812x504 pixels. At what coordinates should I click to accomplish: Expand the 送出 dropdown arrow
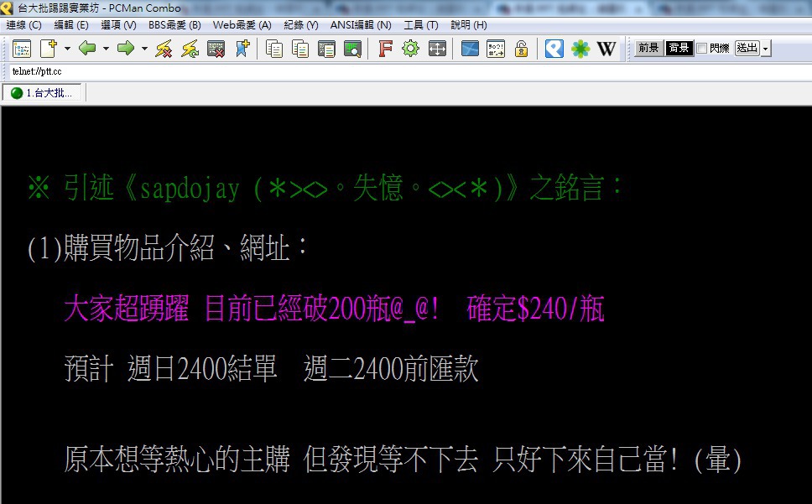click(x=765, y=49)
